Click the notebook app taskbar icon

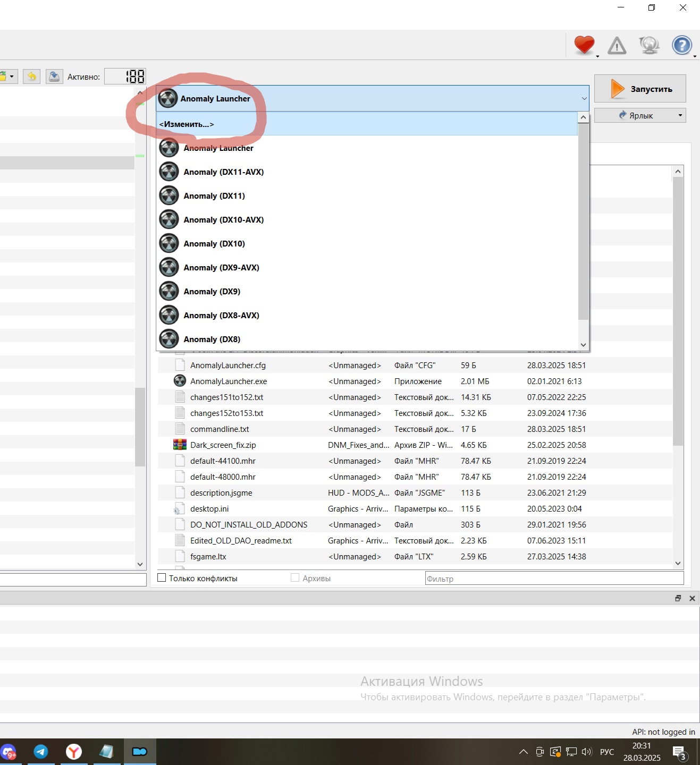coord(107,752)
